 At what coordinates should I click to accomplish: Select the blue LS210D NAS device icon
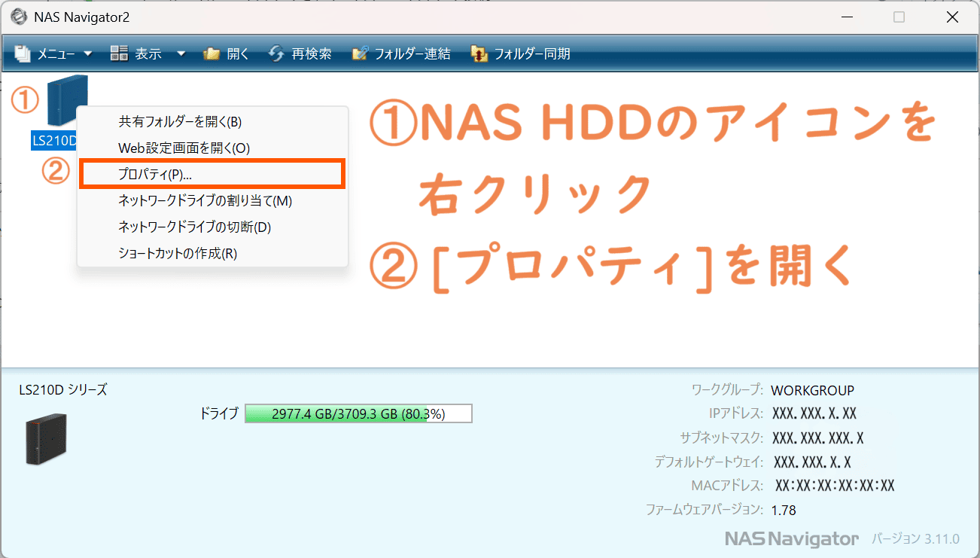pyautogui.click(x=67, y=101)
